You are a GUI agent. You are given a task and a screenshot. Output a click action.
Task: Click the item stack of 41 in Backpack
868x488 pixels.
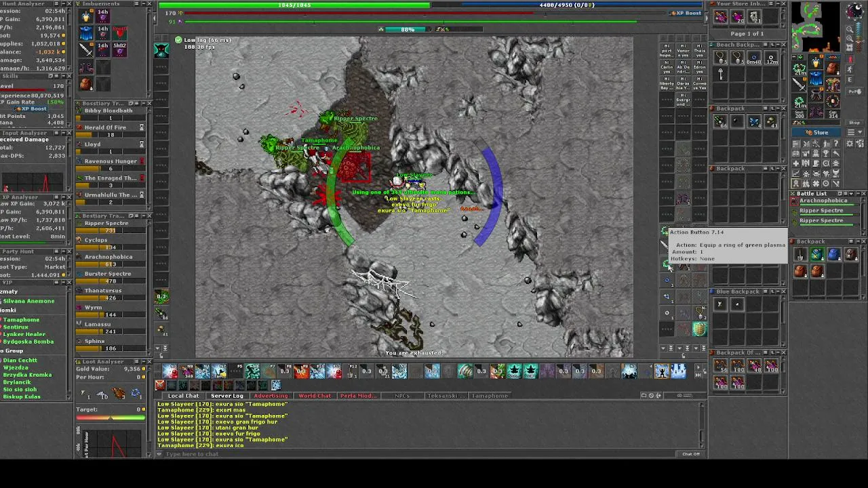coord(772,121)
